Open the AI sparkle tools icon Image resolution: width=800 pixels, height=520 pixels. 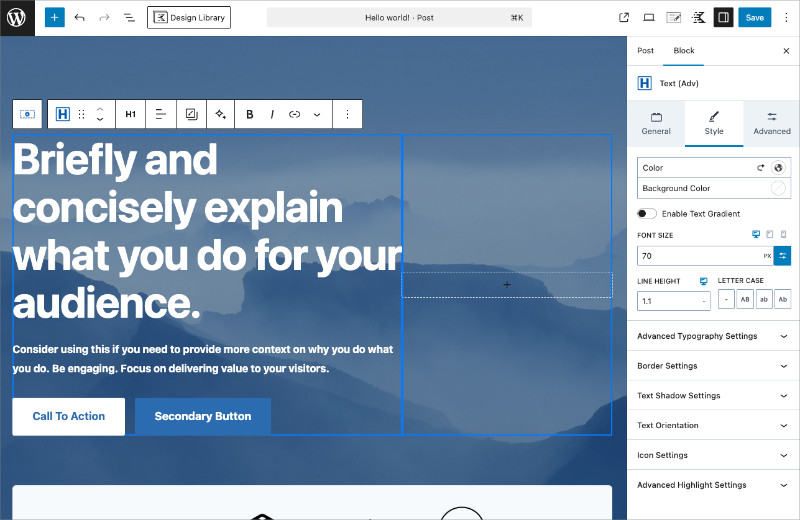(220, 114)
